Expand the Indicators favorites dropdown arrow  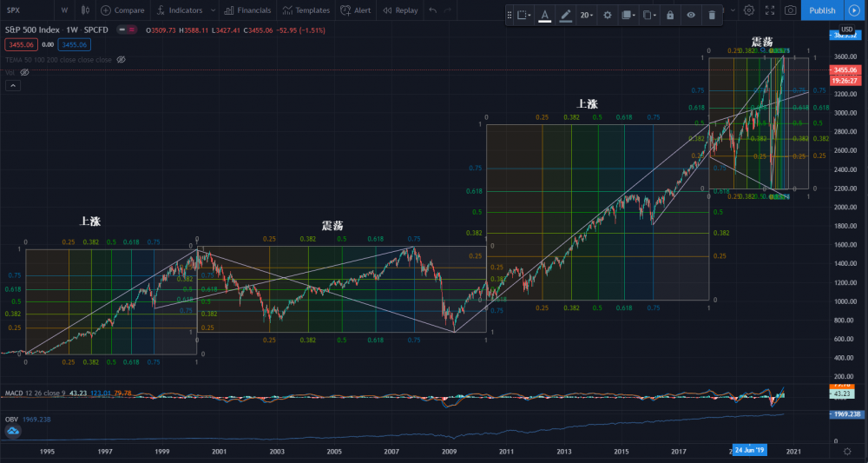point(211,10)
